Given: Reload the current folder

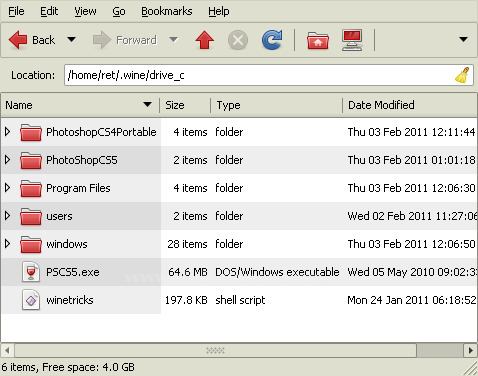Looking at the screenshot, I should (272, 40).
